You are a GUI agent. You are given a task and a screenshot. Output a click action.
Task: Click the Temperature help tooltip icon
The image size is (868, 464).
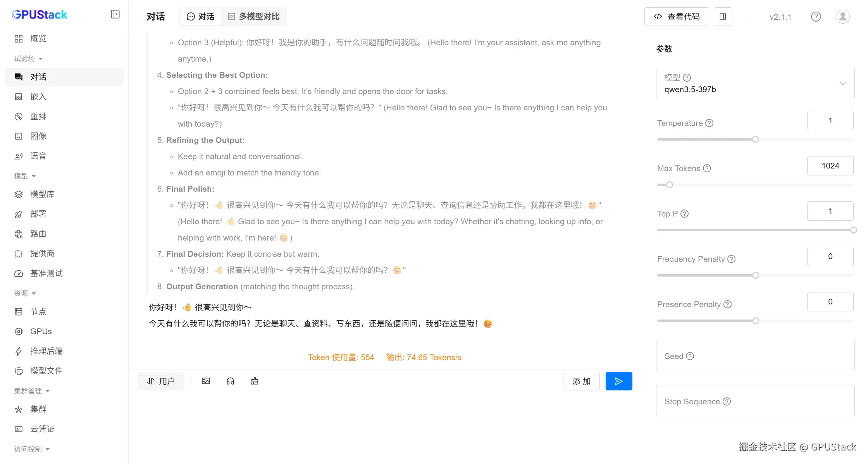[709, 123]
